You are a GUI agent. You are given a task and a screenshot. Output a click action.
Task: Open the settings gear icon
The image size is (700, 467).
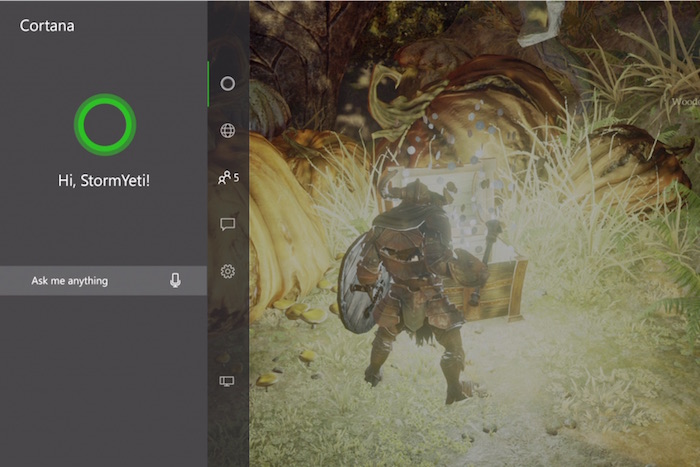click(x=227, y=271)
